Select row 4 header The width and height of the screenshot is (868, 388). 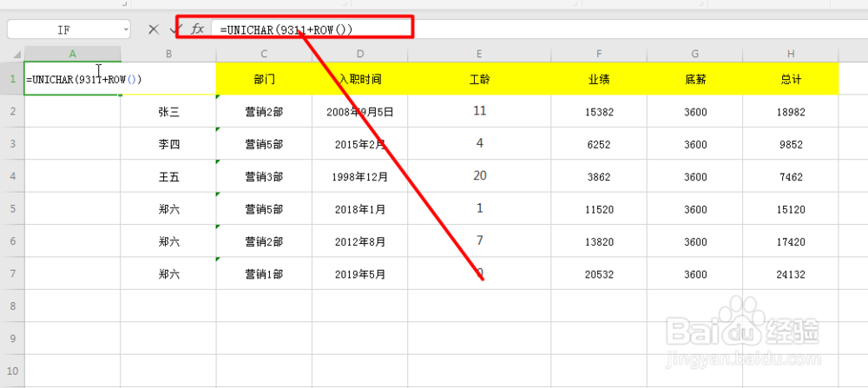12,176
